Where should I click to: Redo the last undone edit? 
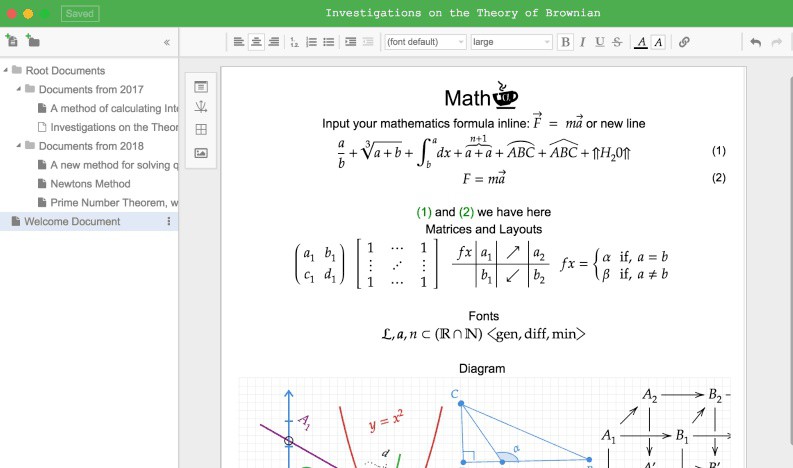click(x=777, y=42)
